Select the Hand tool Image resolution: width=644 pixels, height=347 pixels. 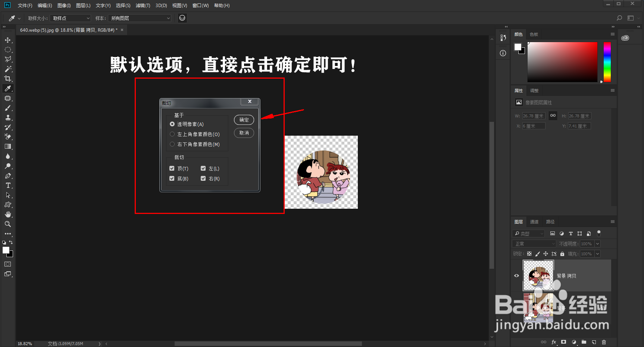tap(8, 214)
